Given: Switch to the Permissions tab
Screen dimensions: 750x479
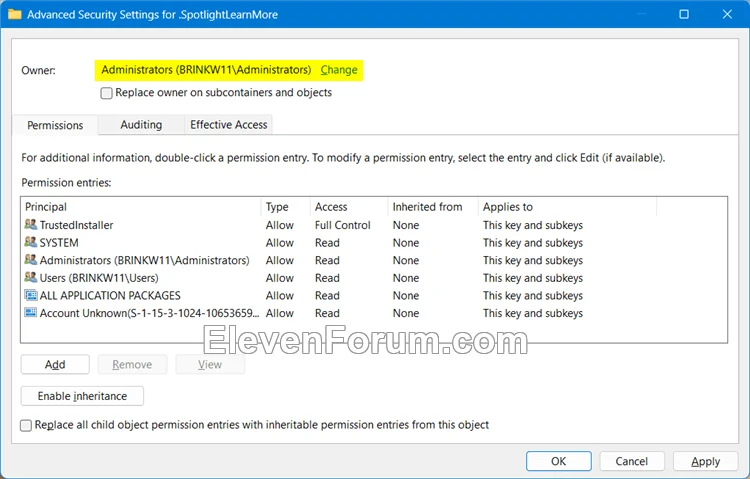Looking at the screenshot, I should click(55, 125).
